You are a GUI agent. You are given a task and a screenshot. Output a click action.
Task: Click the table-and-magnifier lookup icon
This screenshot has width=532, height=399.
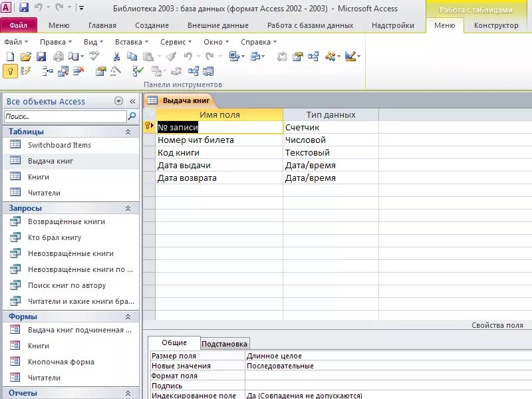(63, 71)
